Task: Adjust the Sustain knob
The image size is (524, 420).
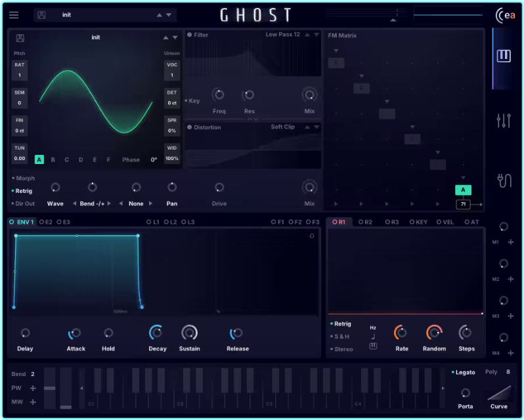Action: point(189,333)
